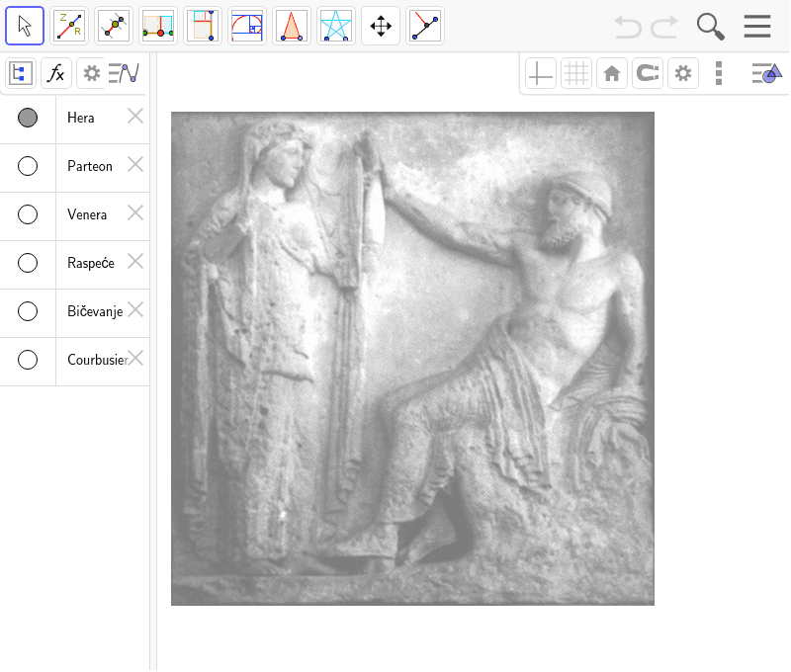Viewport: 791px width, 672px height.
Task: Select the Parteon entry text
Action: [90, 166]
